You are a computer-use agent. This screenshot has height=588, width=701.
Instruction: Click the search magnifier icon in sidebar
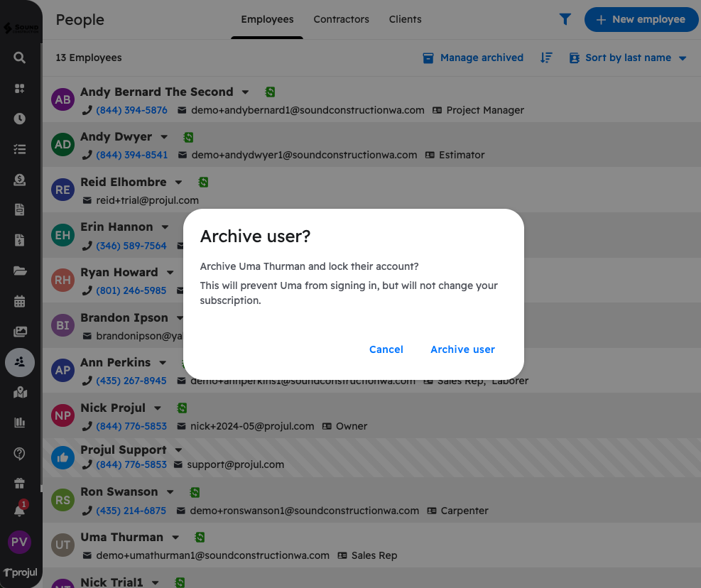tap(20, 58)
